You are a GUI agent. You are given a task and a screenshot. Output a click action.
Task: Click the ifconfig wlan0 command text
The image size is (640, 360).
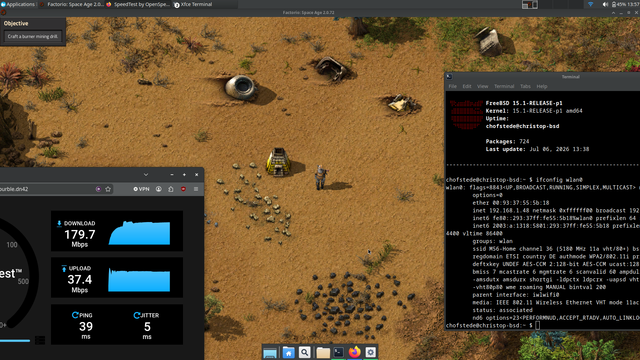pos(559,180)
